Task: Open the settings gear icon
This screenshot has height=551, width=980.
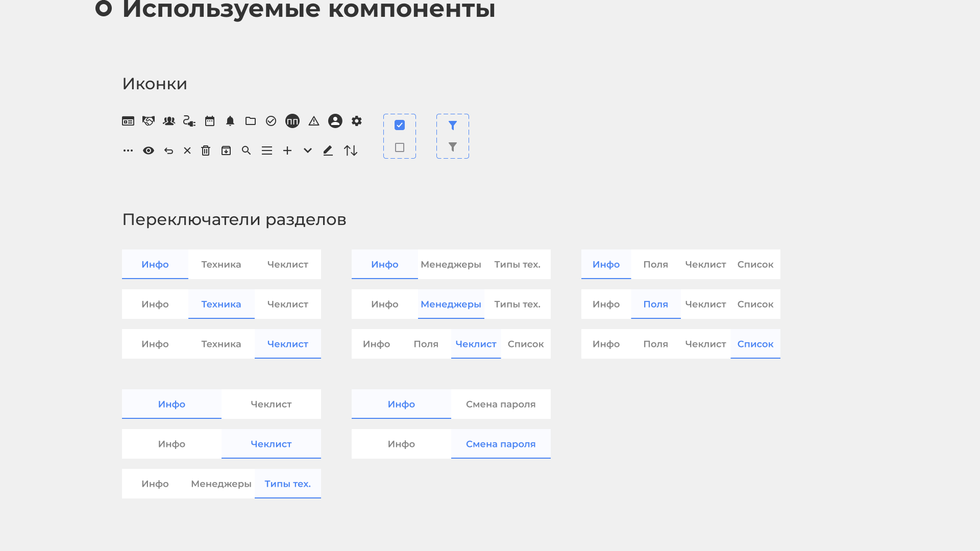Action: pyautogui.click(x=356, y=121)
